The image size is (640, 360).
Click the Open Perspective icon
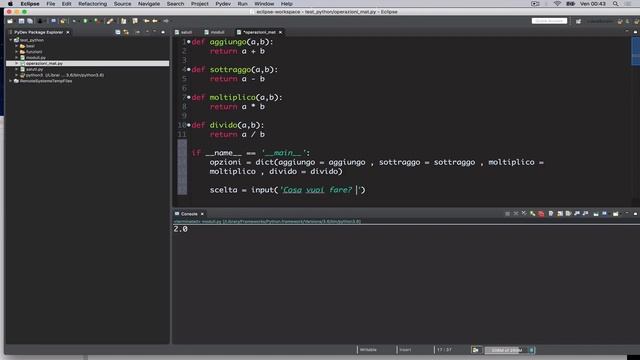tap(578, 21)
